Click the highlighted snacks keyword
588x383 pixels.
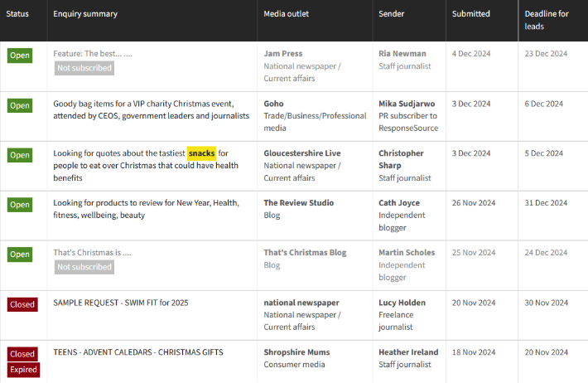[201, 153]
